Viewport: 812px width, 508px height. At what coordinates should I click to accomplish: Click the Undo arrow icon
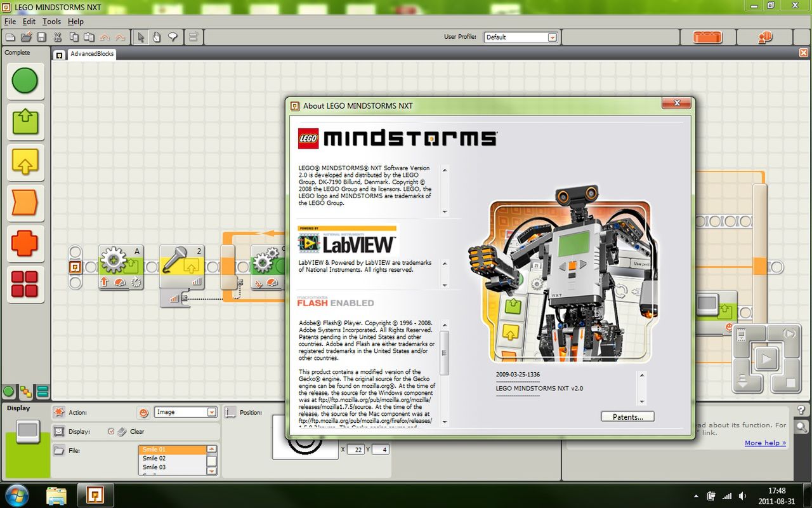(x=105, y=37)
